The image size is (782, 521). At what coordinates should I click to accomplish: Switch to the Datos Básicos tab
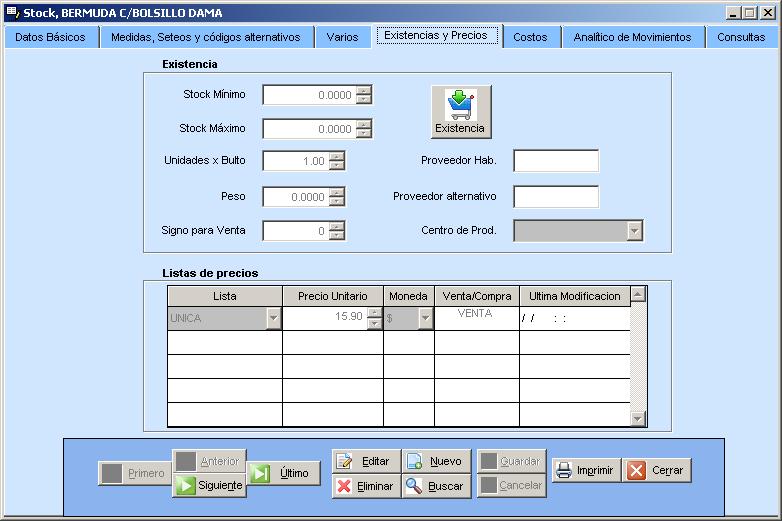pyautogui.click(x=51, y=37)
